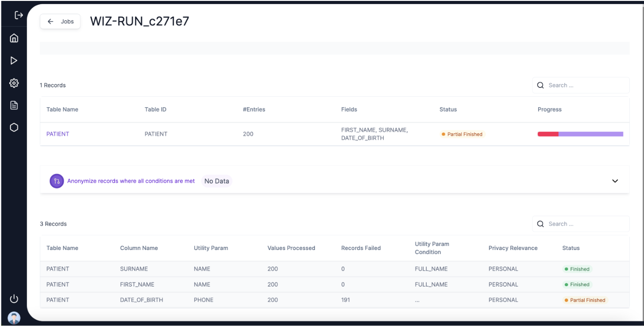This screenshot has height=326, width=644.
Task: Click the Finished status of SURNAME row
Action: pyautogui.click(x=577, y=269)
